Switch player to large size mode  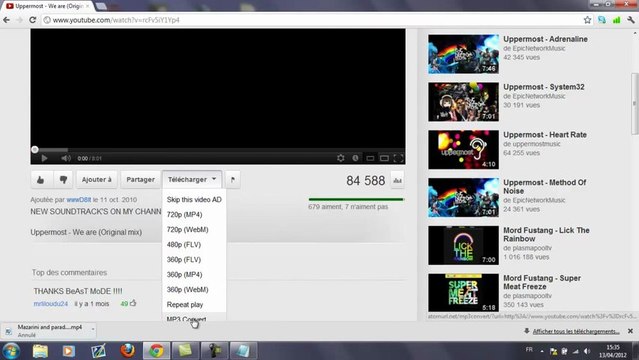[x=384, y=158]
